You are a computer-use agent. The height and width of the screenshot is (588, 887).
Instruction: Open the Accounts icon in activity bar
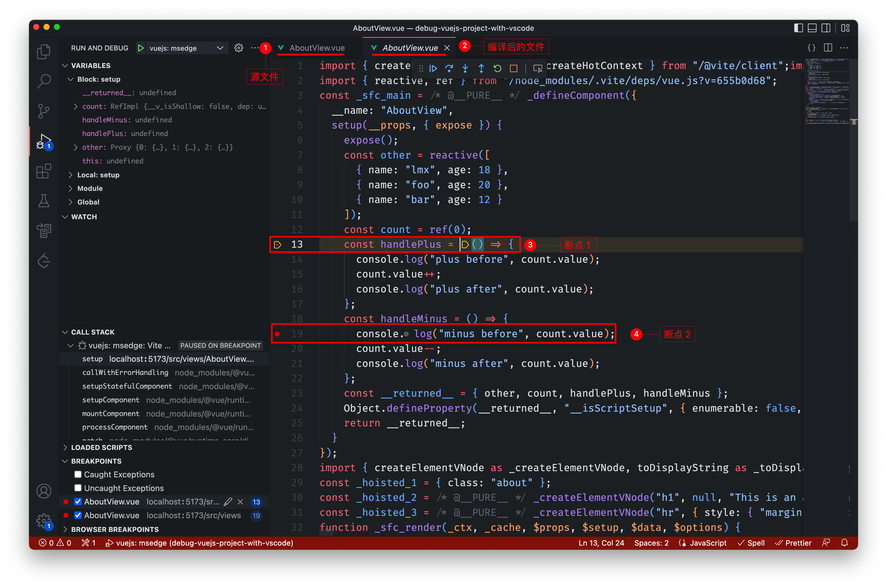pyautogui.click(x=44, y=491)
